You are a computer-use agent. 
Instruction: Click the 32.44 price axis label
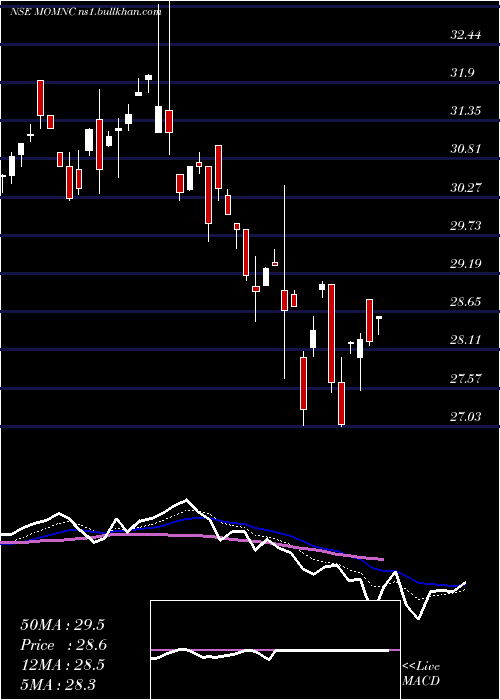466,35
